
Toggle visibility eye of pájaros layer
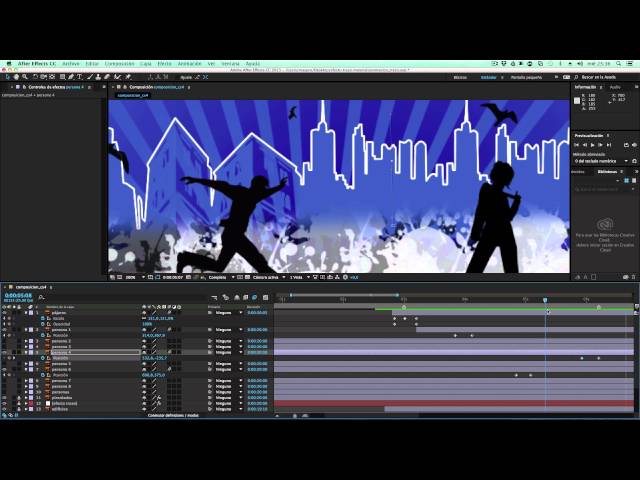[x=4, y=313]
